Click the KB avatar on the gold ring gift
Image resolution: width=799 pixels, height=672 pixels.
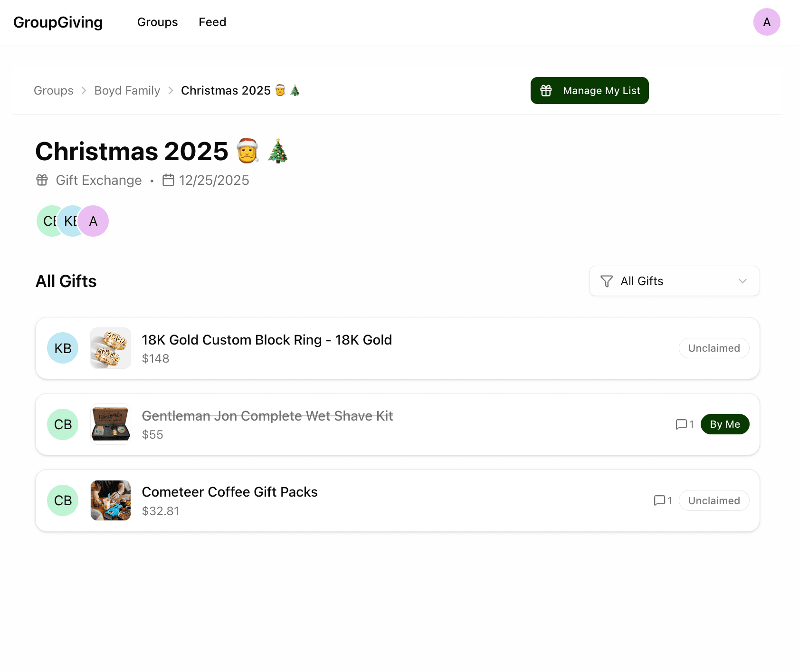62,348
